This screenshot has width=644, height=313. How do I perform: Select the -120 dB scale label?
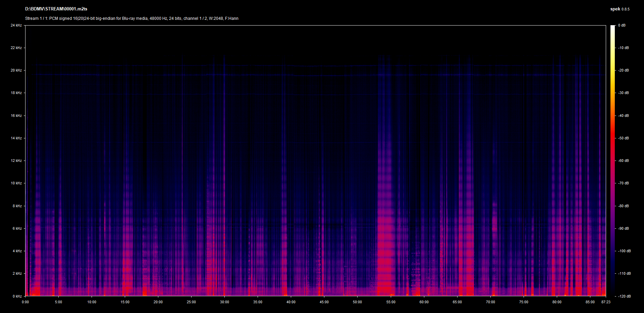[624, 296]
